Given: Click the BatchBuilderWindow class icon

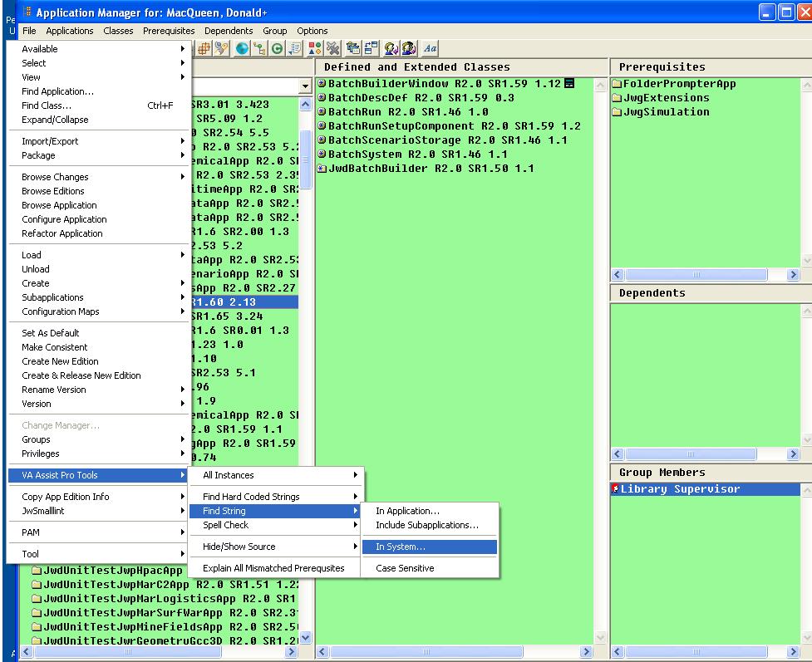Looking at the screenshot, I should (x=322, y=84).
